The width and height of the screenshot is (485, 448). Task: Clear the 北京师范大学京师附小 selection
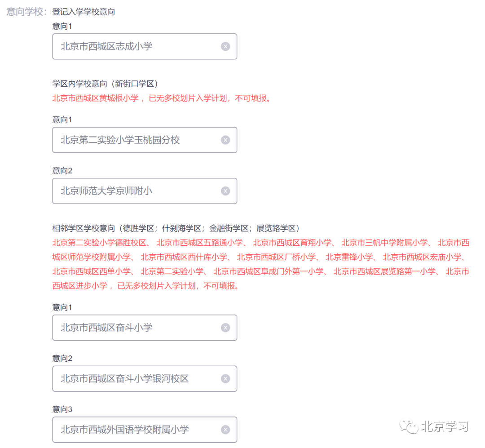pyautogui.click(x=225, y=191)
